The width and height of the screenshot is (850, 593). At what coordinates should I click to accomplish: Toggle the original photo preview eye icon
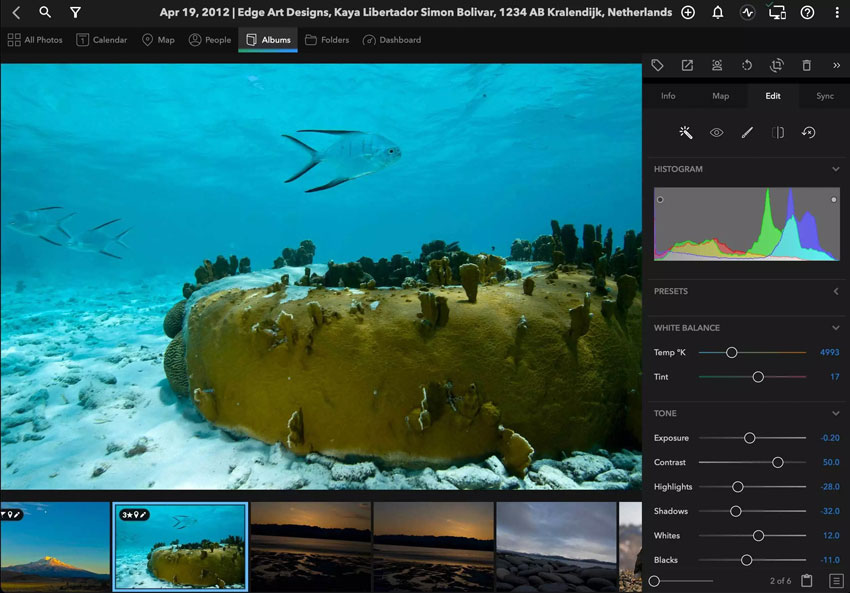(x=716, y=131)
